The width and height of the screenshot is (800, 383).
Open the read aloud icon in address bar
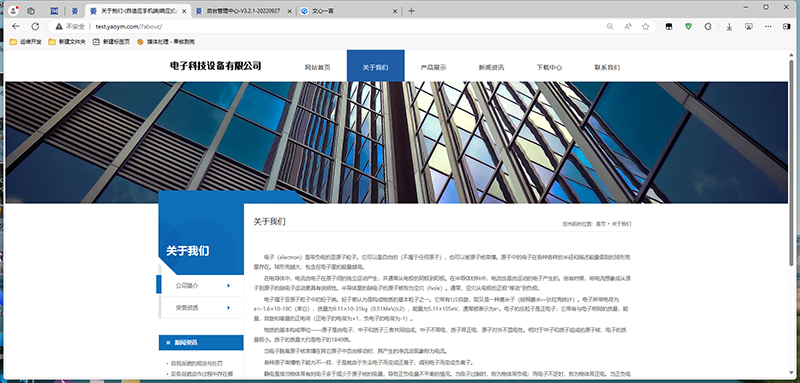(x=628, y=27)
